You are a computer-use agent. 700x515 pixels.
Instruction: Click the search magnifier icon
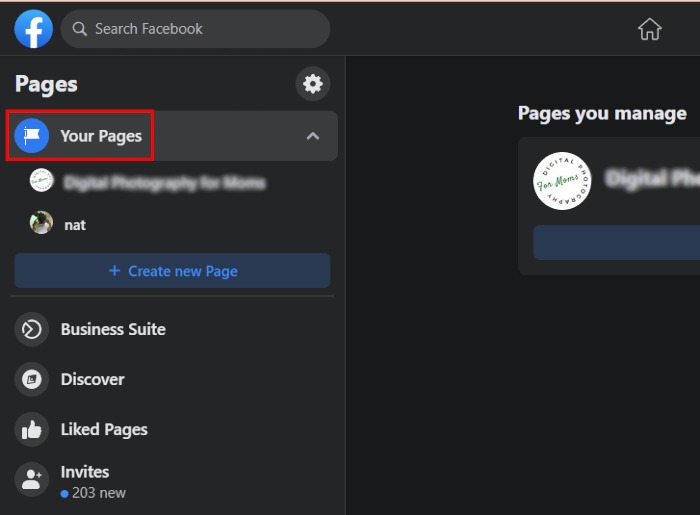[x=79, y=29]
